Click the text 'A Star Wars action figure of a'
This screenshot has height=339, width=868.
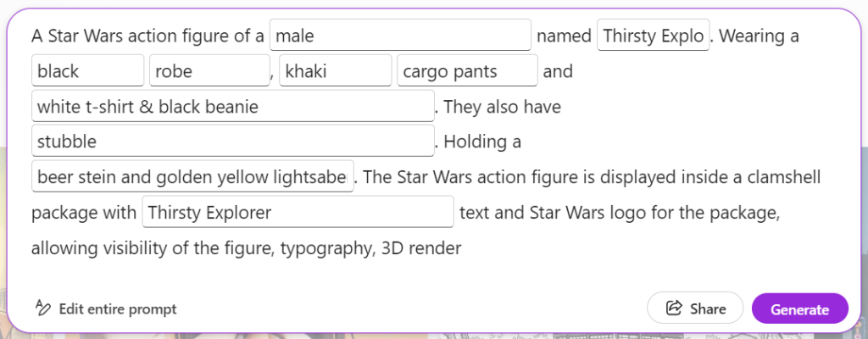(x=147, y=36)
